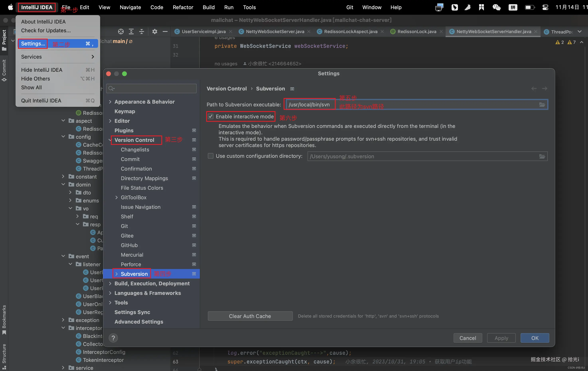Open project panel gear options icon
This screenshot has height=371, width=588.
(x=155, y=31)
